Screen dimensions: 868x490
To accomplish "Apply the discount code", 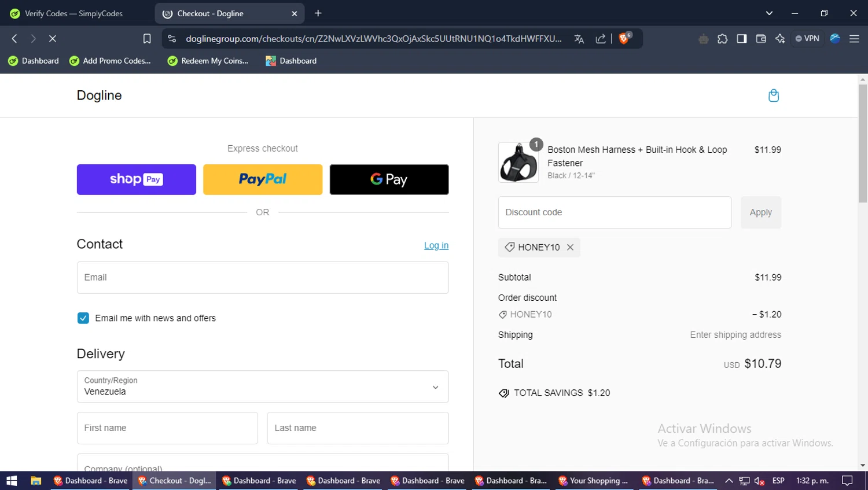I will coord(761,212).
